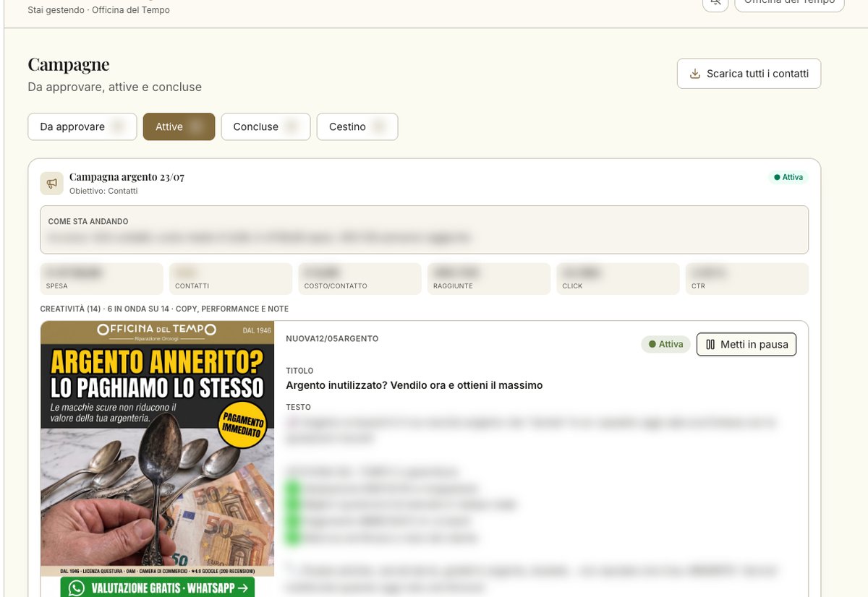The width and height of the screenshot is (868, 597).
Task: Switch to the Concluse tab
Action: tap(265, 126)
